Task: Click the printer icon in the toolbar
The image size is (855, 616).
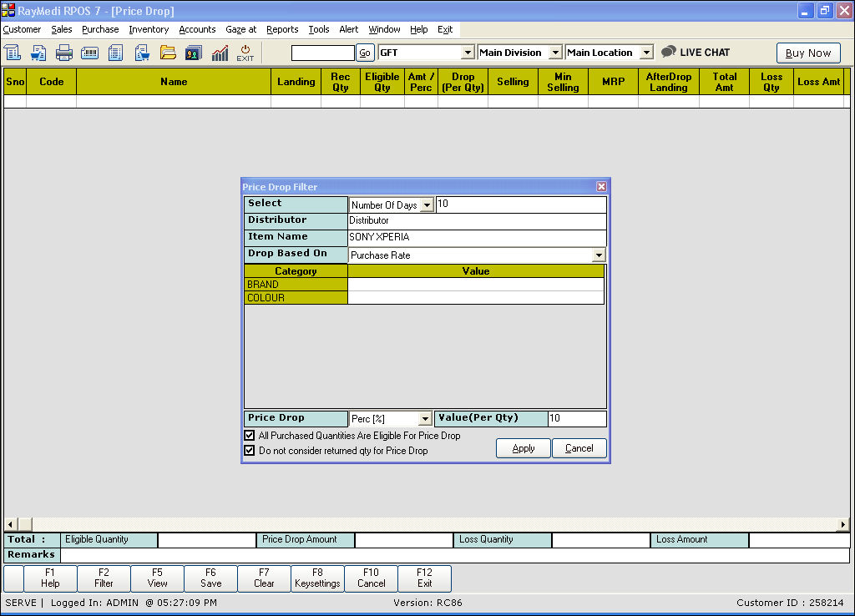Action: click(x=64, y=53)
